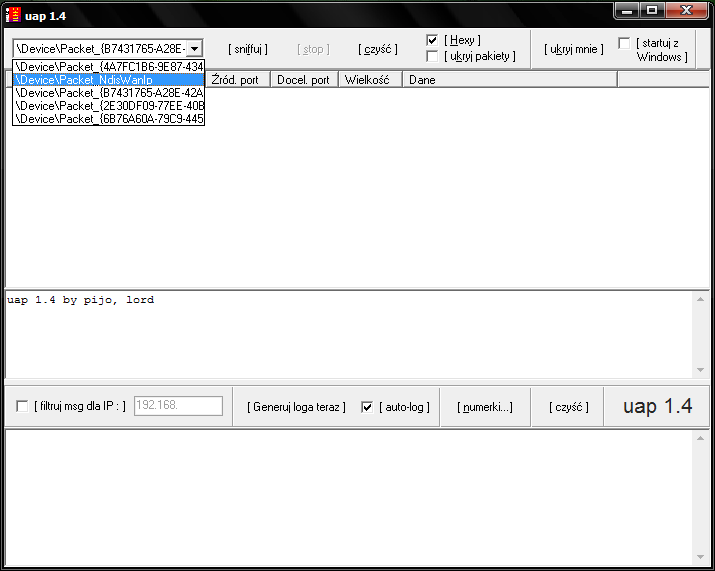Select the Packet_{6B76A60A device entry
Viewport: 715px width, 571px height.
tap(108, 119)
